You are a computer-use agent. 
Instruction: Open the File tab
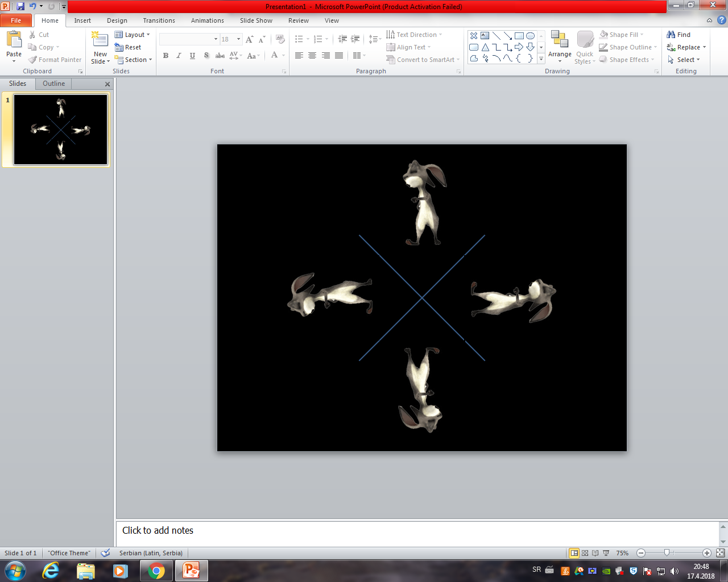pyautogui.click(x=16, y=20)
